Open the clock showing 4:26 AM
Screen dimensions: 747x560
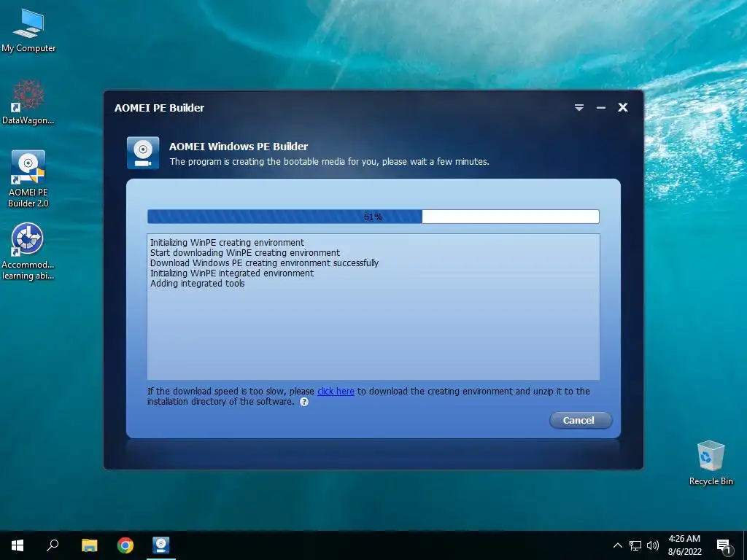[x=684, y=545]
